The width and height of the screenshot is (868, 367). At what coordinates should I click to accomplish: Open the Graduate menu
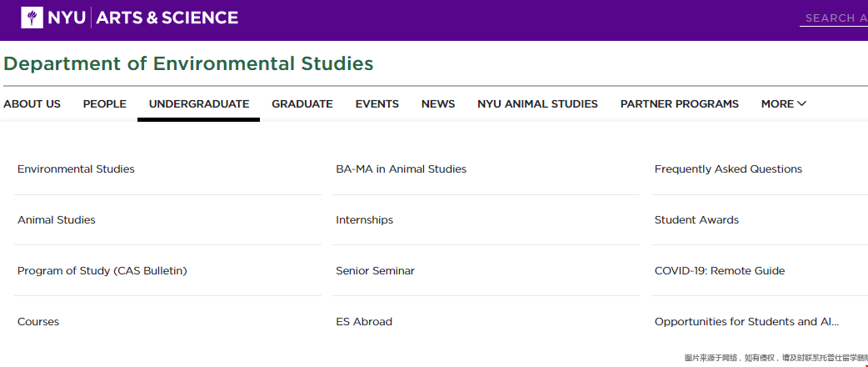pos(302,103)
